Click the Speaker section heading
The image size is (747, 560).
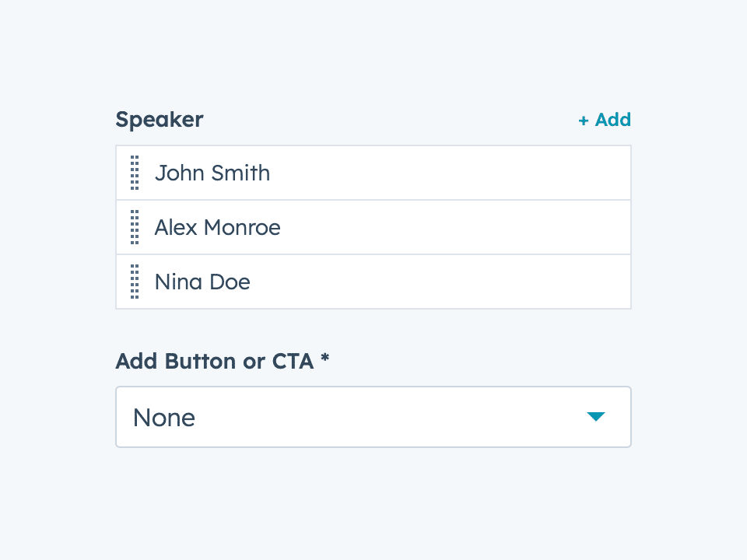point(159,119)
